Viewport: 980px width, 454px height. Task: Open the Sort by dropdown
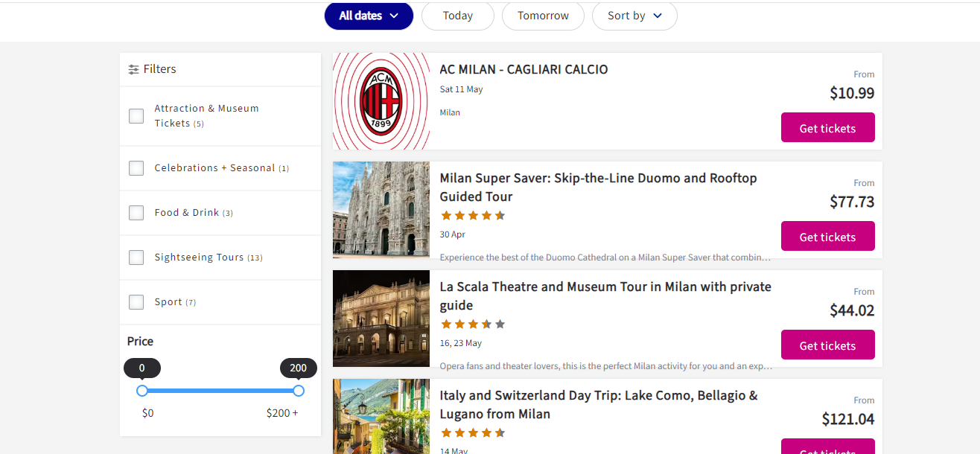click(x=634, y=16)
